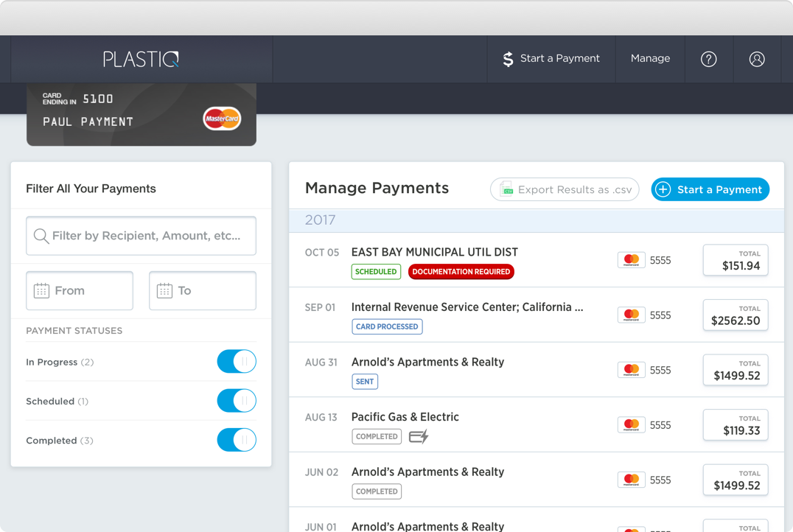Click Export Results as .csv button
The height and width of the screenshot is (532, 793).
click(565, 189)
